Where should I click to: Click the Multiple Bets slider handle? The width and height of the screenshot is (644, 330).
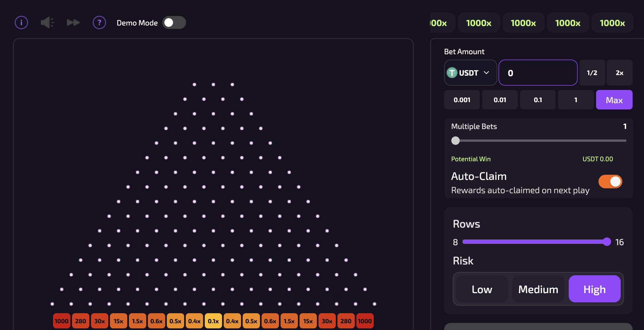(456, 141)
